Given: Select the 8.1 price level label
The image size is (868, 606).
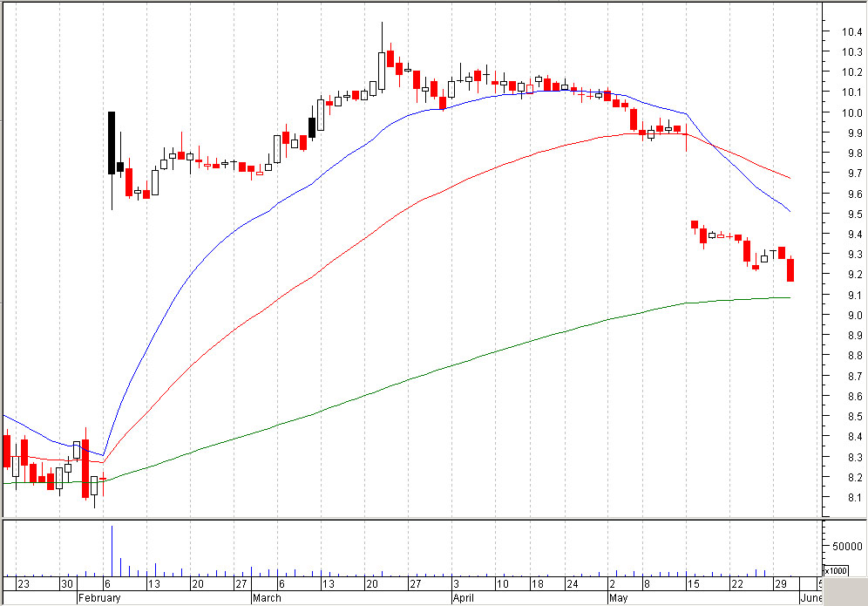Looking at the screenshot, I should [855, 497].
